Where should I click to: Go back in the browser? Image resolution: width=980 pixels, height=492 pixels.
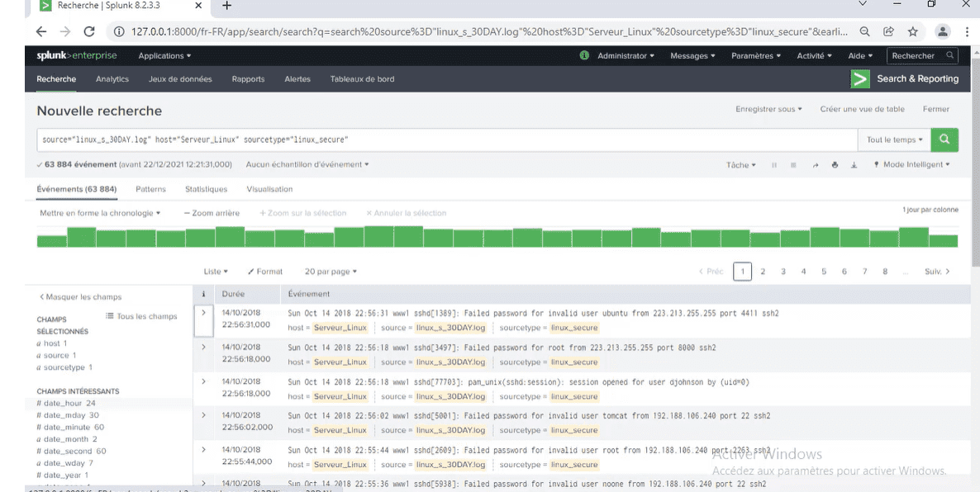coord(41,32)
